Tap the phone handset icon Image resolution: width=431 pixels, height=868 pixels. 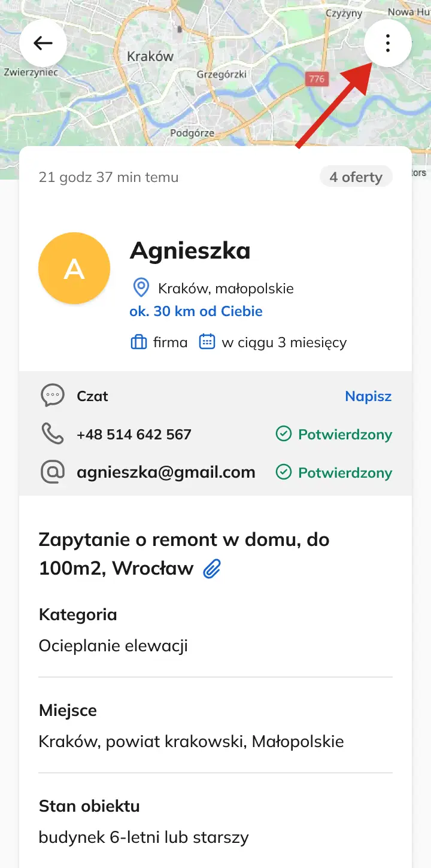[53, 434]
